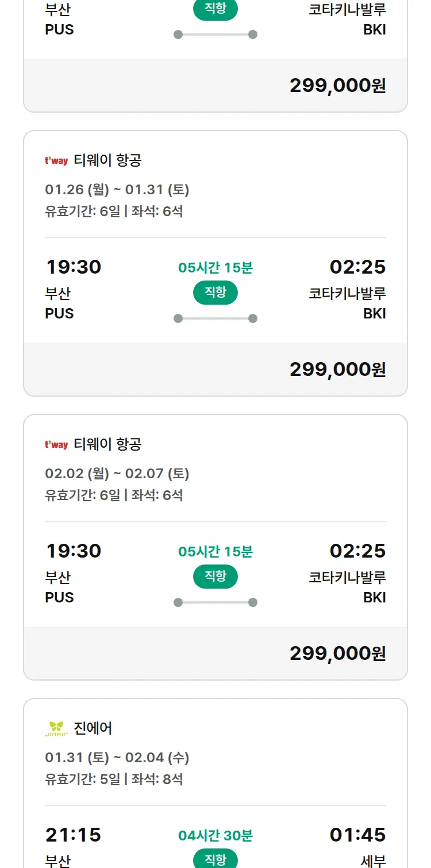The width and height of the screenshot is (431, 868).
Task: Select the 299,000원 price on the 01.26 flight
Action: (337, 369)
